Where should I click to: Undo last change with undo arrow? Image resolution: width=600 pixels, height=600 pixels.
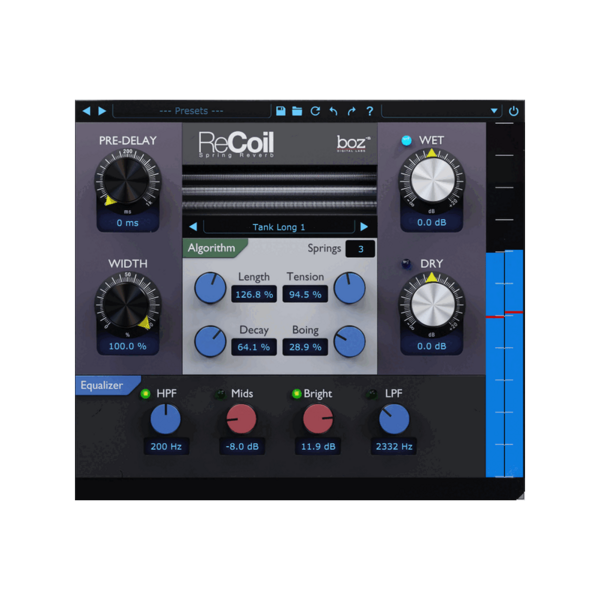pyautogui.click(x=334, y=111)
